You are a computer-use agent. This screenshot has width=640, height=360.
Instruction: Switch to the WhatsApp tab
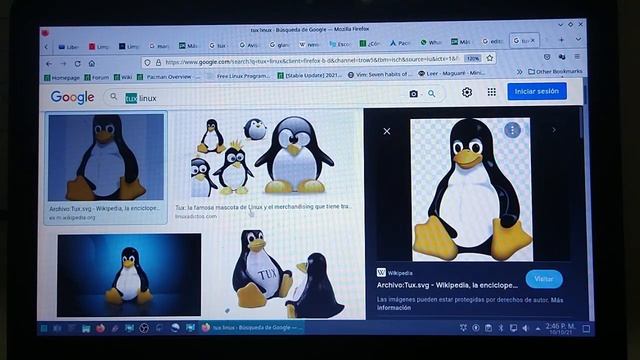click(x=431, y=42)
